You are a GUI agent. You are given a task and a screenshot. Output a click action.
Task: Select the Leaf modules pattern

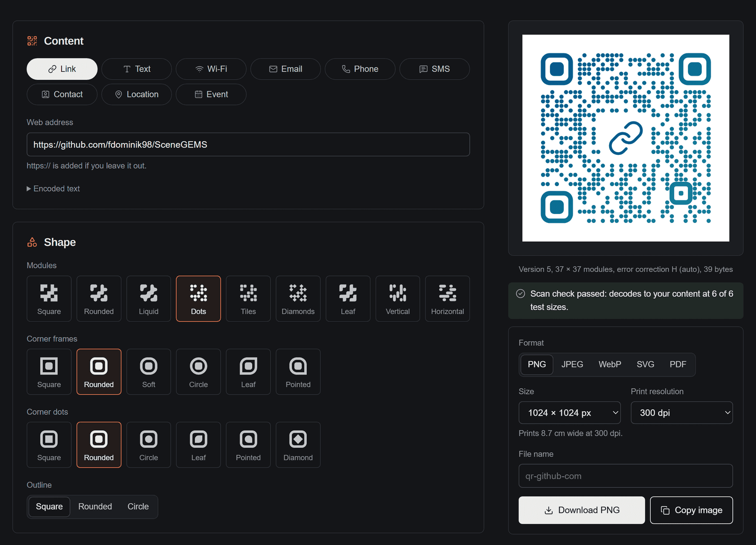348,298
